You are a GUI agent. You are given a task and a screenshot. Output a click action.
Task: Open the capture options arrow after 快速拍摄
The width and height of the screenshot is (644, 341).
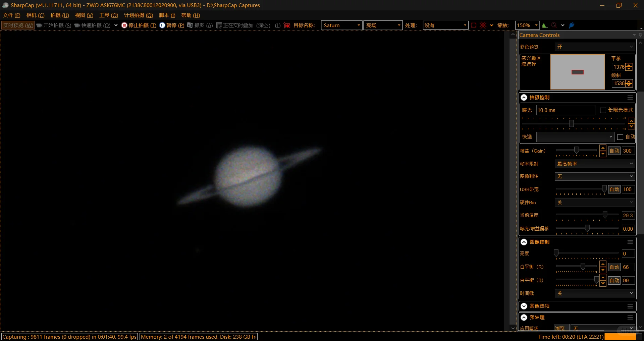[116, 25]
